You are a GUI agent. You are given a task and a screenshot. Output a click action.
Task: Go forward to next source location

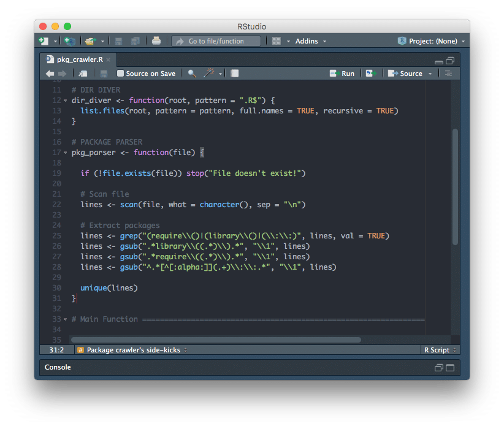pyautogui.click(x=62, y=74)
